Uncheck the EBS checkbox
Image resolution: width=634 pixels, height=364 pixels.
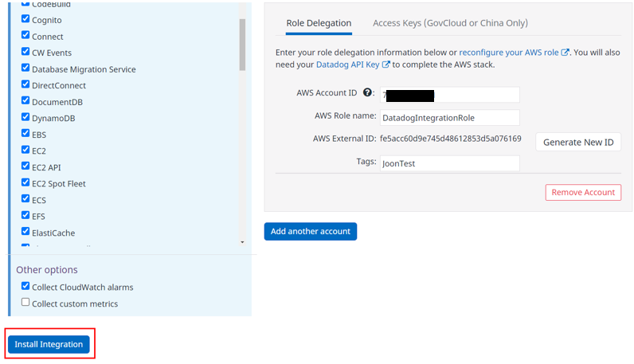tap(25, 133)
